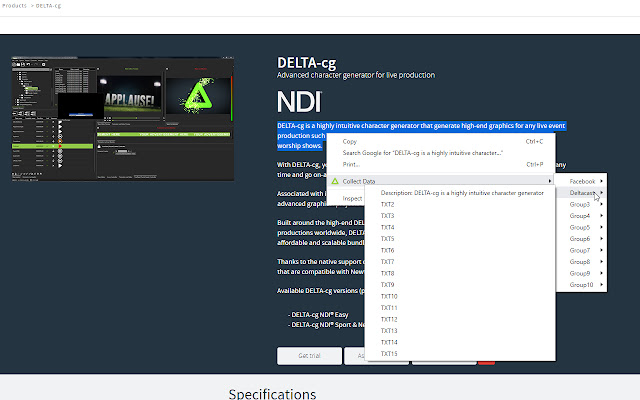Click the DELTA-cg product heading

307,63
